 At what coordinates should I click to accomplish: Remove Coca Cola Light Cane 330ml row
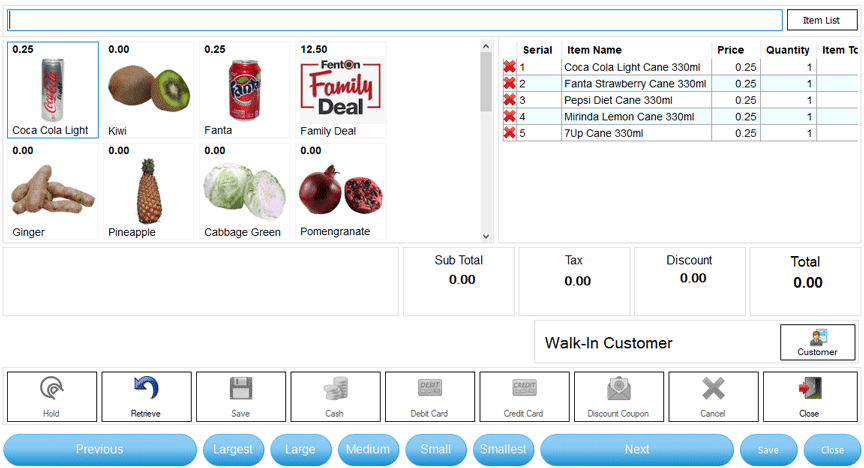(510, 67)
